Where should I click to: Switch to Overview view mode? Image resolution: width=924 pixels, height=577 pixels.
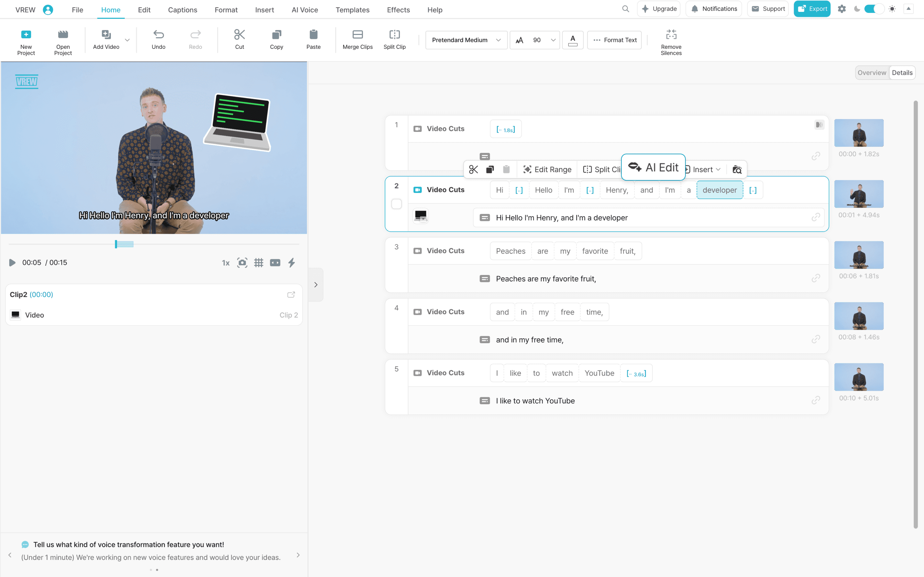click(x=872, y=73)
